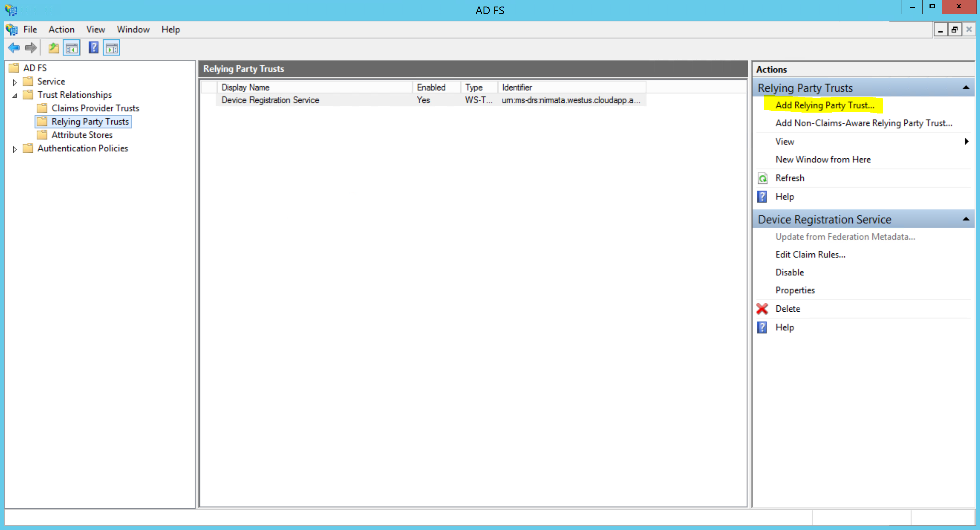The height and width of the screenshot is (530, 980).
Task: Click the AD FS root folder icon
Action: [x=14, y=68]
